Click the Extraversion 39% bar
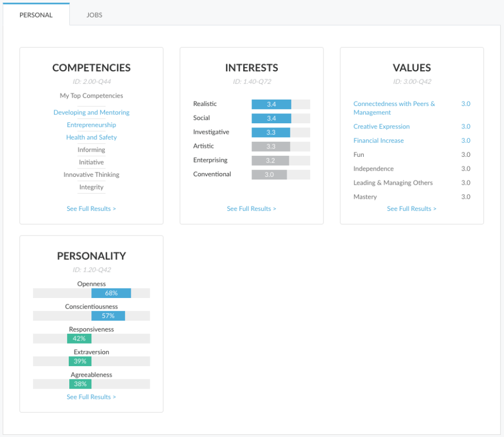504x437 pixels. coord(80,361)
